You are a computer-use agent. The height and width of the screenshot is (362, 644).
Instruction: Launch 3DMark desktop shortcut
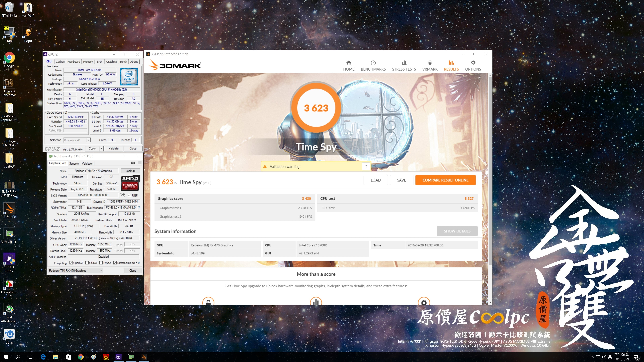[x=9, y=210]
